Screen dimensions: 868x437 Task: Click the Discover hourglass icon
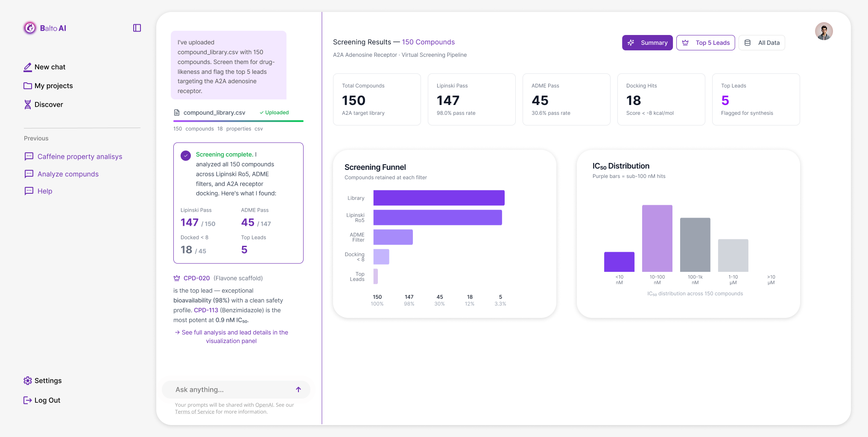[28, 105]
